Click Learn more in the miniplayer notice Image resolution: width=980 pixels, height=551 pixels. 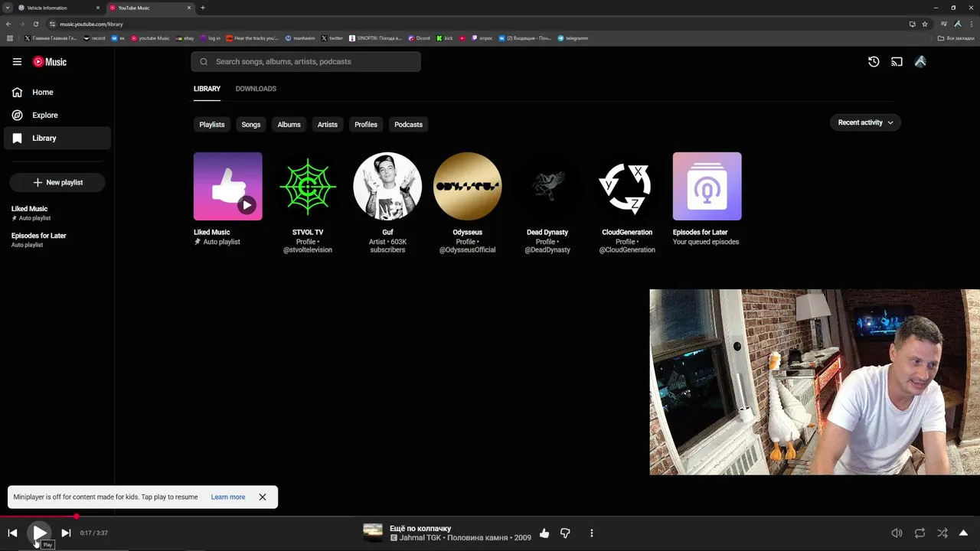[x=228, y=497]
